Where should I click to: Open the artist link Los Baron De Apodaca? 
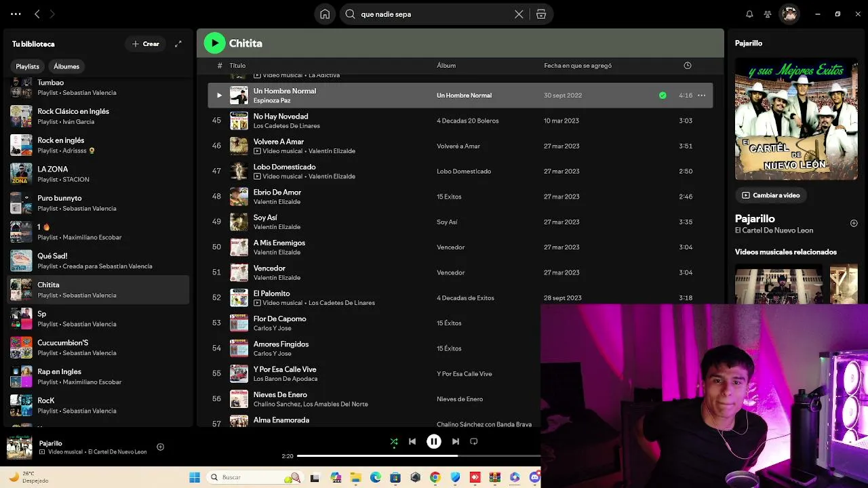pos(285,379)
